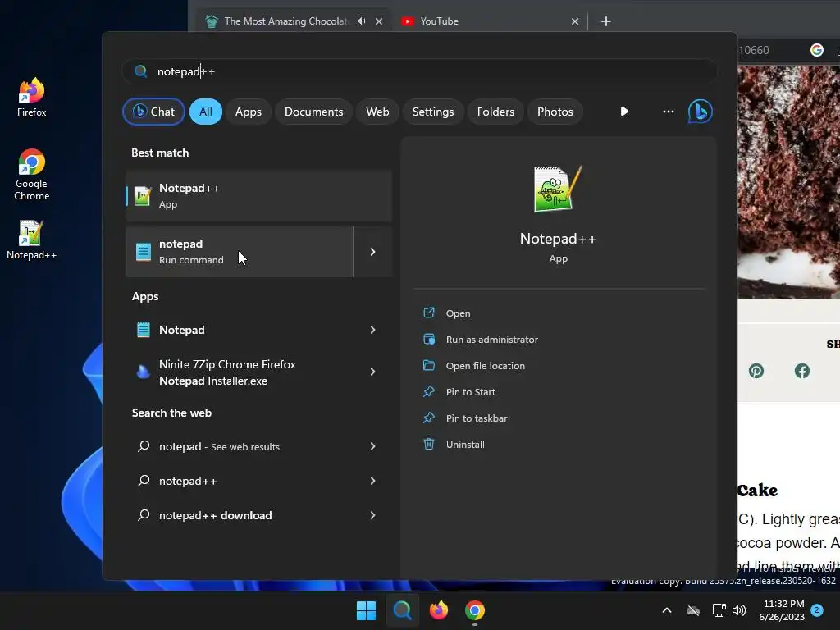Show hidden system tray icons
This screenshot has height=630, width=840.
pyautogui.click(x=666, y=610)
